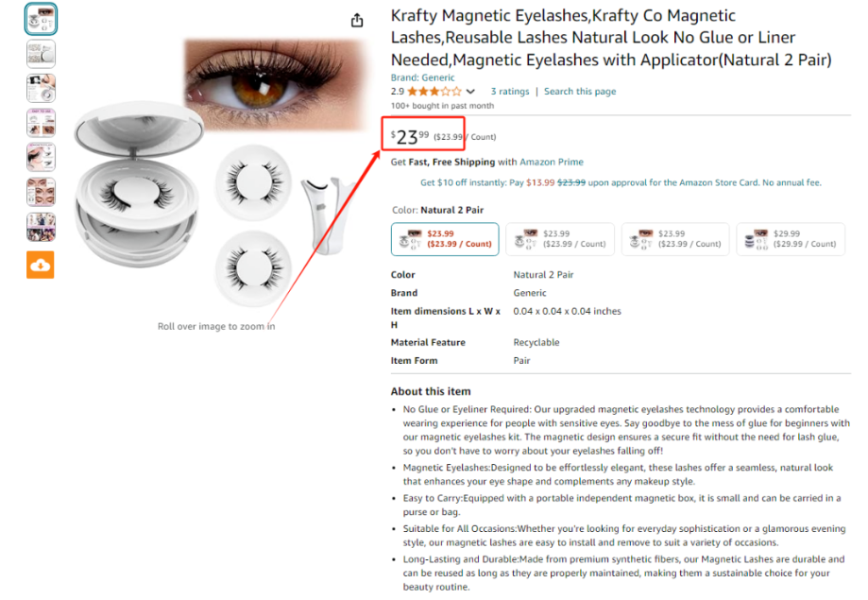Click the orange cloud download icon
The width and height of the screenshot is (868, 600).
coord(41,265)
